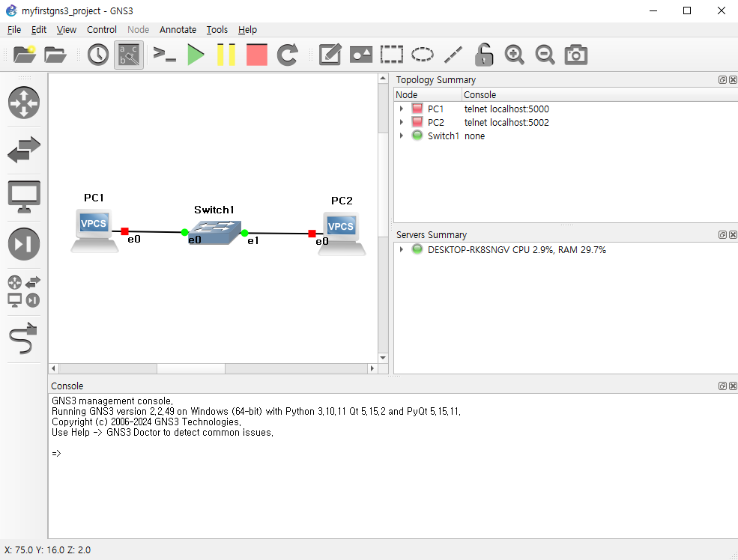Screen dimensions: 738x560
Task: Click the telnet localhost:5000 console entry
Action: (x=506, y=109)
